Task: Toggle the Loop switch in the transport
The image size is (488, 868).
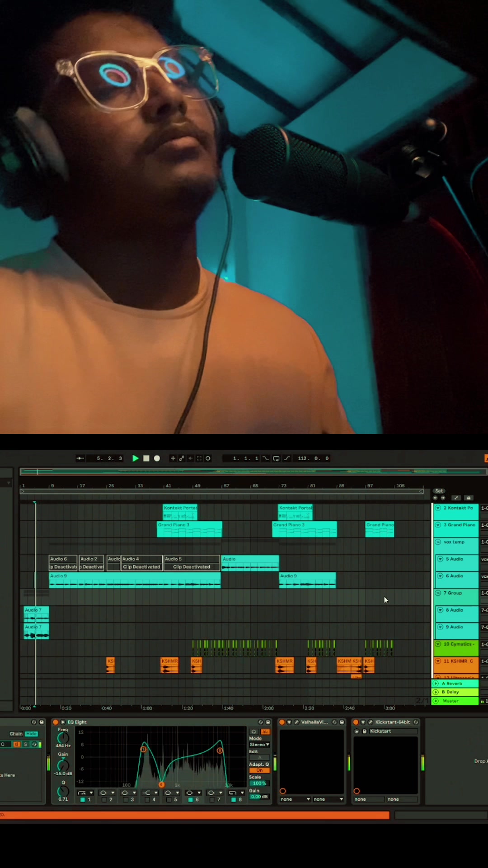Action: [276, 458]
